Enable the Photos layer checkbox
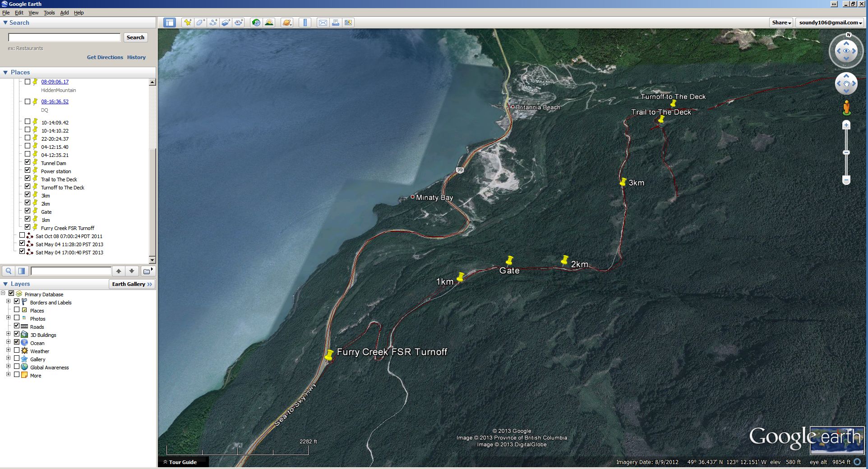The height and width of the screenshot is (469, 868). [17, 318]
